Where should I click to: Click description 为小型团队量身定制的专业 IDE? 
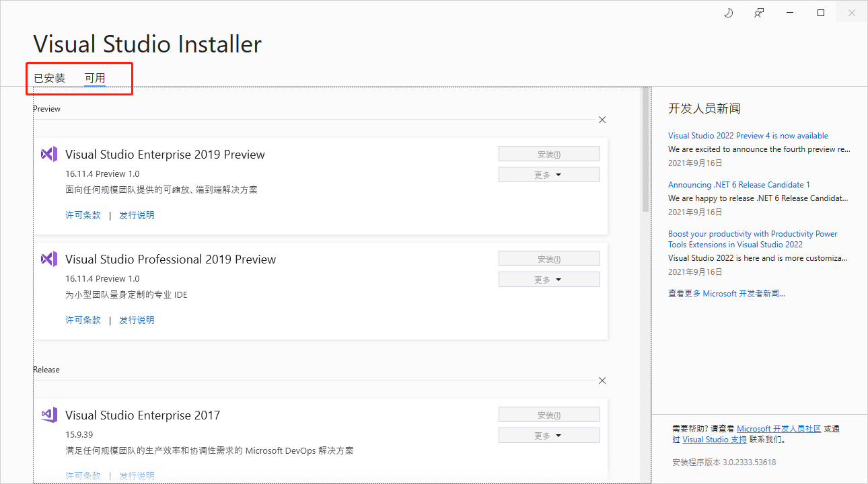click(x=126, y=294)
